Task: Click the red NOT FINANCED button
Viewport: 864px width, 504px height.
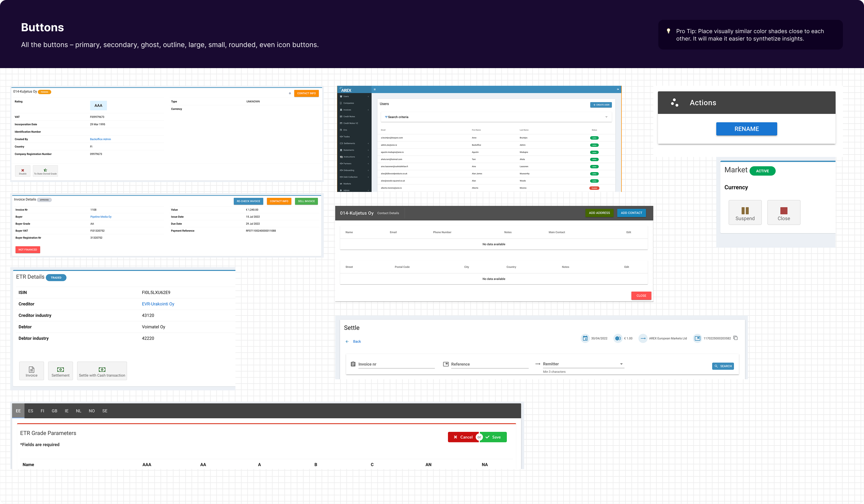Action: (x=28, y=250)
